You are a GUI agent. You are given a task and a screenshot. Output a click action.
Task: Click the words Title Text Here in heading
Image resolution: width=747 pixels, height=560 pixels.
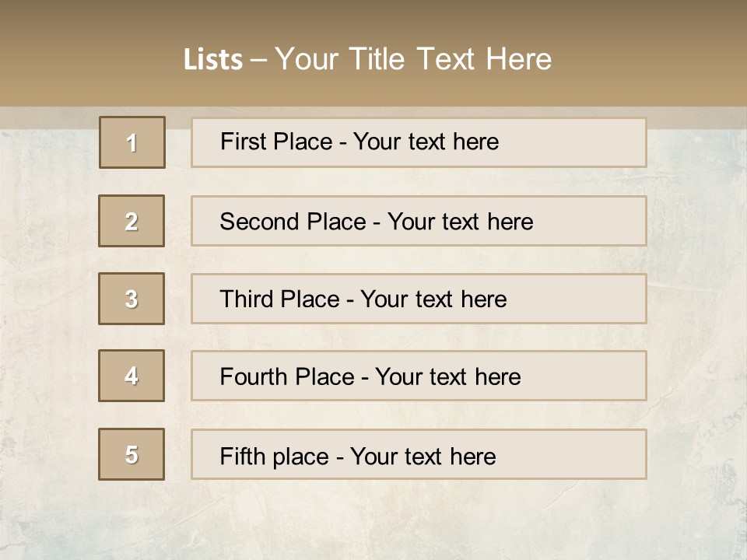coord(451,59)
